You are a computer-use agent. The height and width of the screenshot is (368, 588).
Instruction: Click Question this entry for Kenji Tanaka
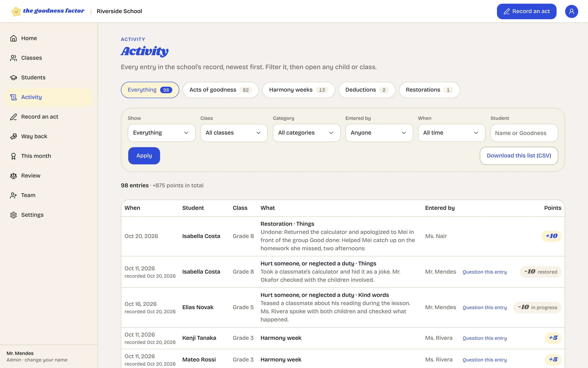pos(484,338)
